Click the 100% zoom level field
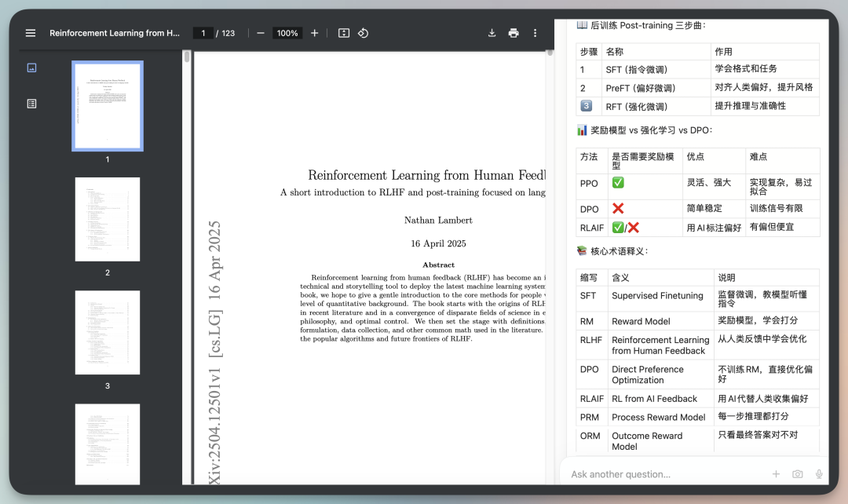 click(x=287, y=33)
